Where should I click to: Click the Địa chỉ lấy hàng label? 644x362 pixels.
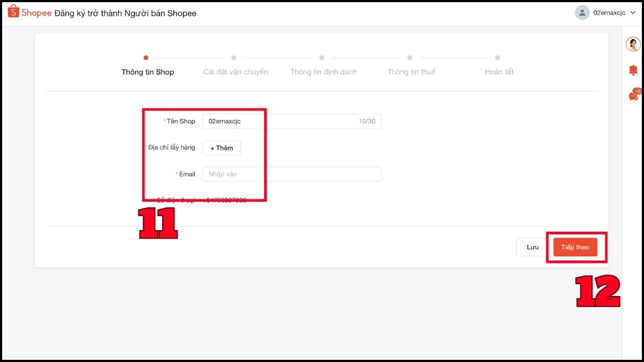[x=172, y=147]
